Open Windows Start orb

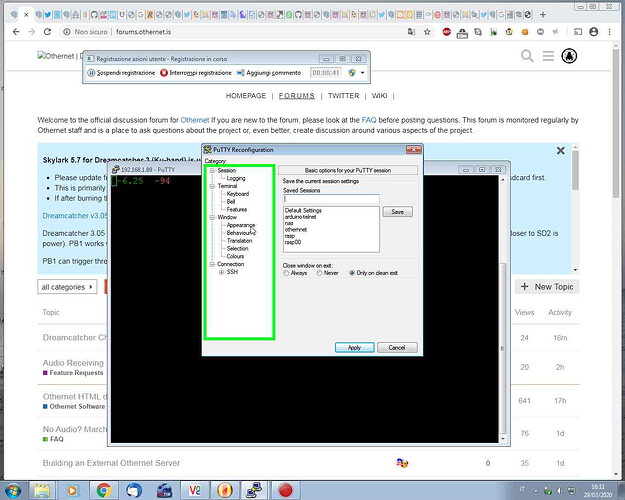pos(13,490)
